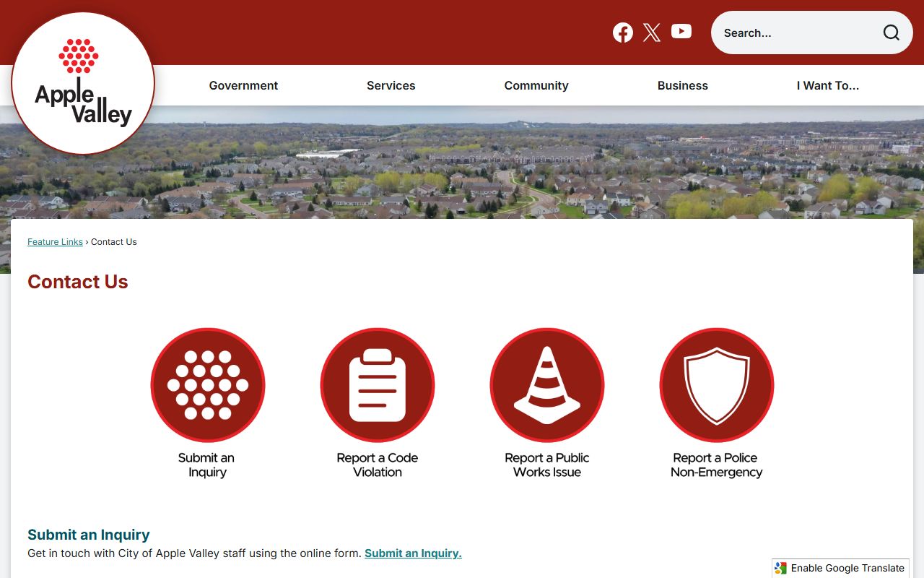Click the Apple Valley logo

click(83, 83)
